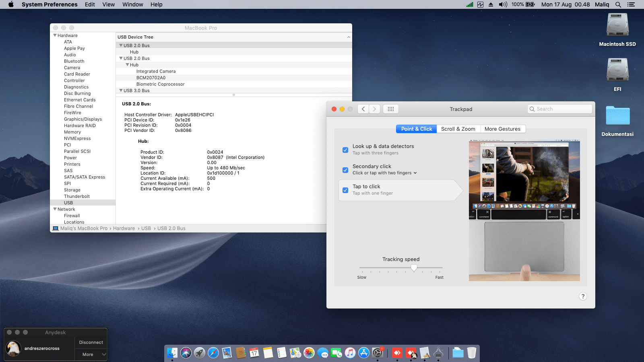This screenshot has height=362, width=644.
Task: Open App Store from the dock
Action: (x=364, y=353)
